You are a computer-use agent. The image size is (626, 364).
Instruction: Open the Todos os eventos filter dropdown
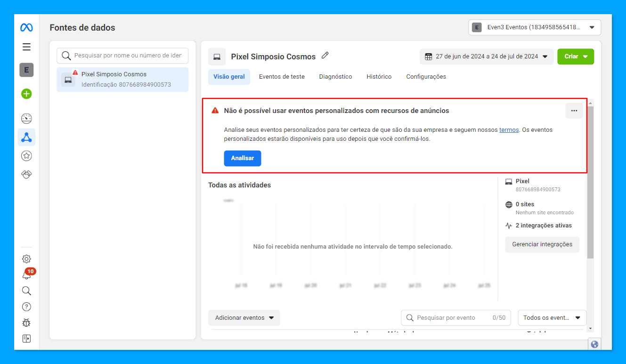click(x=552, y=318)
